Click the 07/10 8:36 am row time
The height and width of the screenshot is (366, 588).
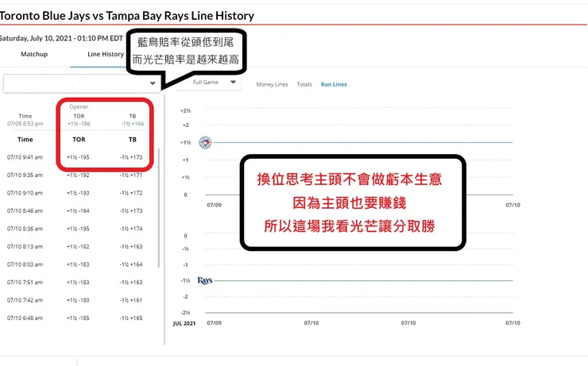[25, 229]
